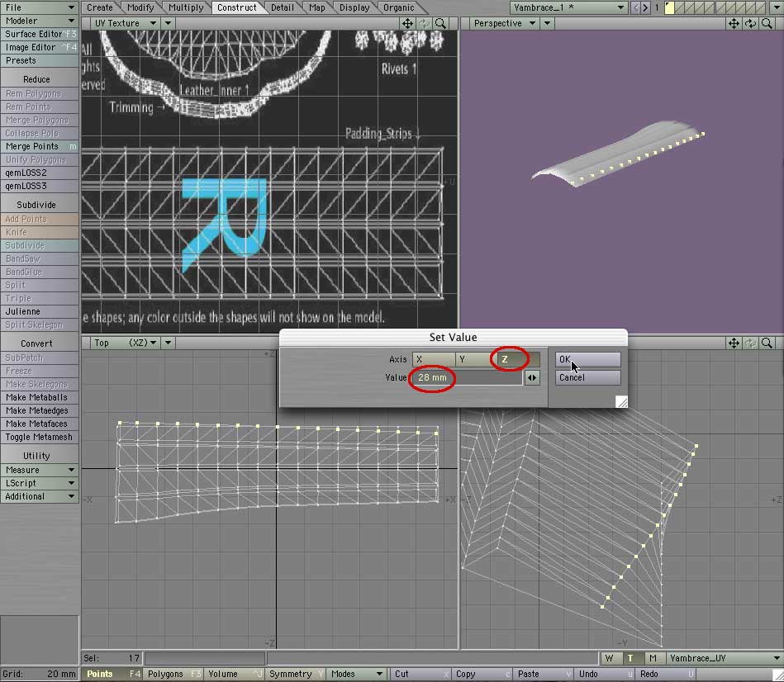Select the Z axis in Set Value
The image size is (784, 682).
click(x=519, y=359)
